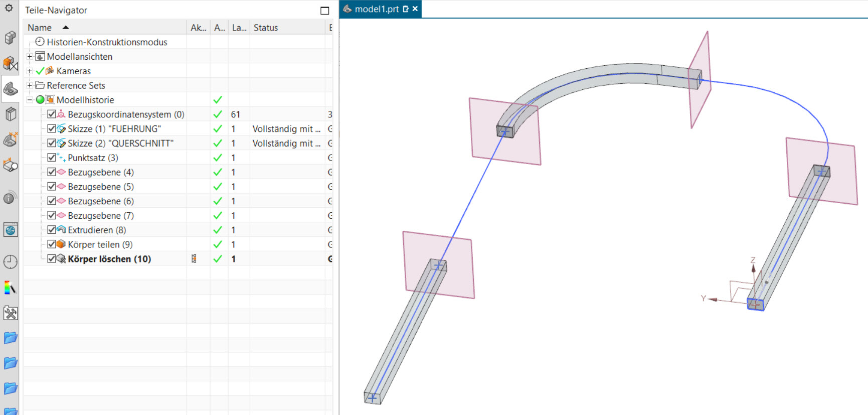Image resolution: width=868 pixels, height=415 pixels.
Task: Click Skizze (1) status "Vollständig mit ..."
Action: tap(286, 129)
